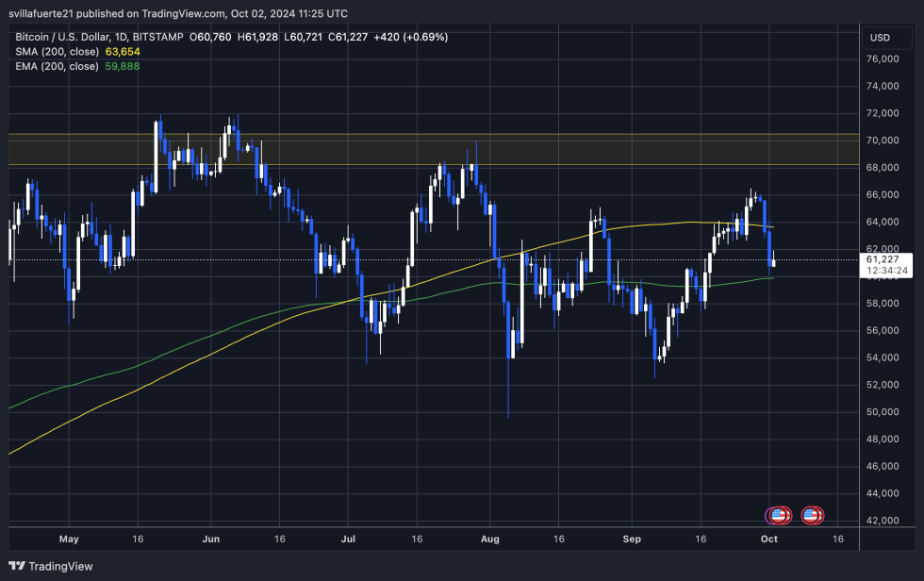Open the BITSTAMP exchange selector

(x=157, y=37)
